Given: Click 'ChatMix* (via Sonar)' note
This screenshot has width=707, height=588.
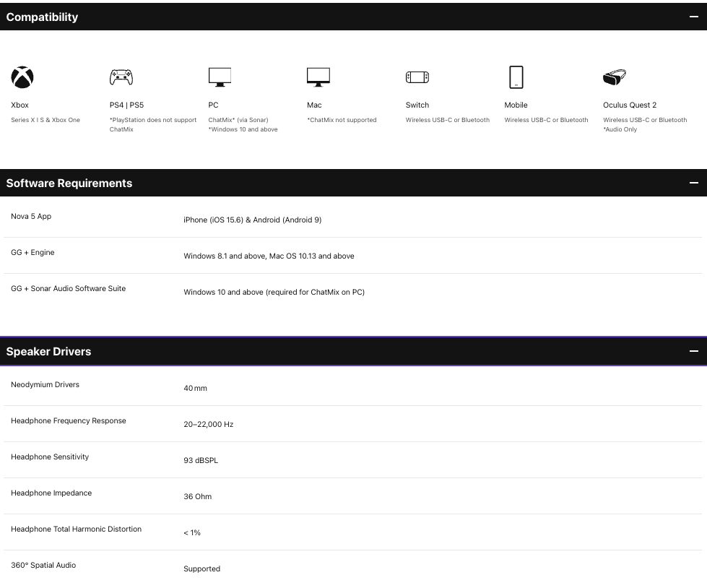Looking at the screenshot, I should 238,120.
